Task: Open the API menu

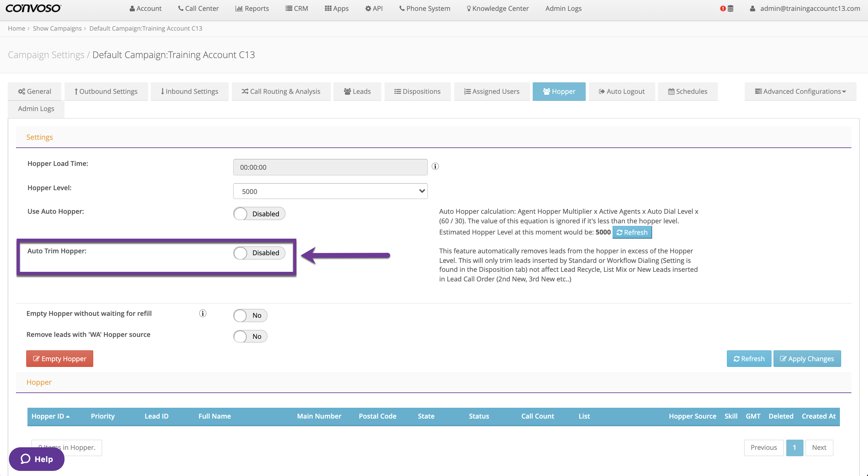Action: (374, 8)
